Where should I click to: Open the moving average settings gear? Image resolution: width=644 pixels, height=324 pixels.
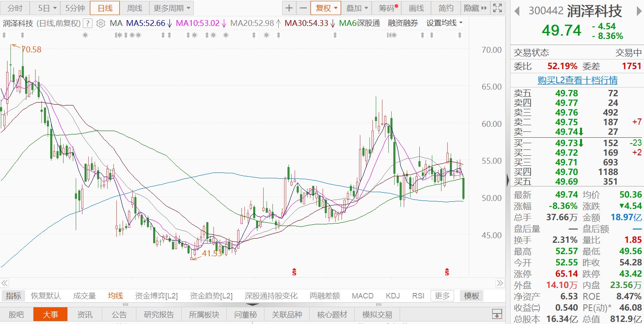(x=100, y=23)
